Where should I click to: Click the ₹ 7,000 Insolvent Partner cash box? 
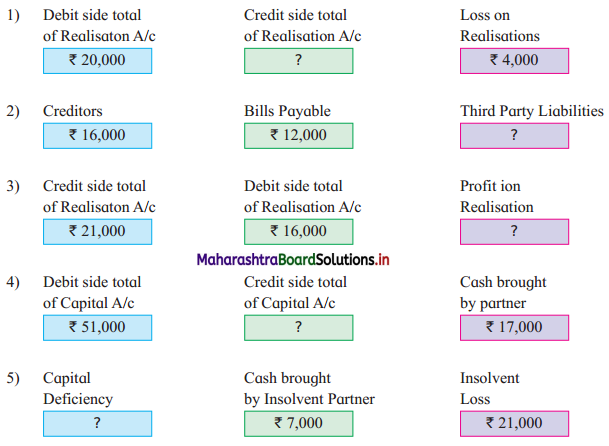coord(299,424)
